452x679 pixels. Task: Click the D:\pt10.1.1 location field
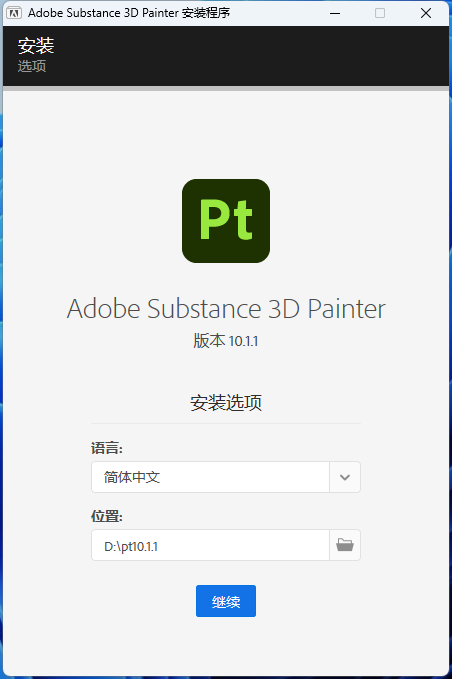click(x=210, y=545)
